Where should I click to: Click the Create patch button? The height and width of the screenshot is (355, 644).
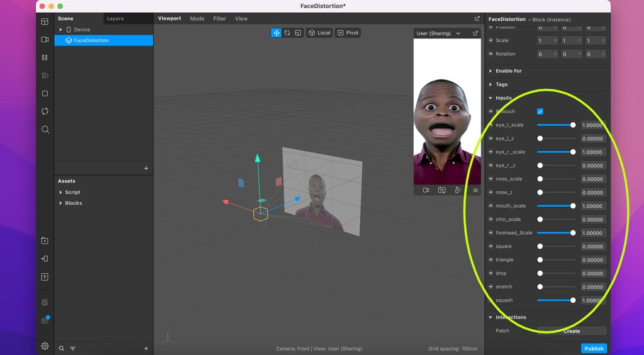click(572, 330)
